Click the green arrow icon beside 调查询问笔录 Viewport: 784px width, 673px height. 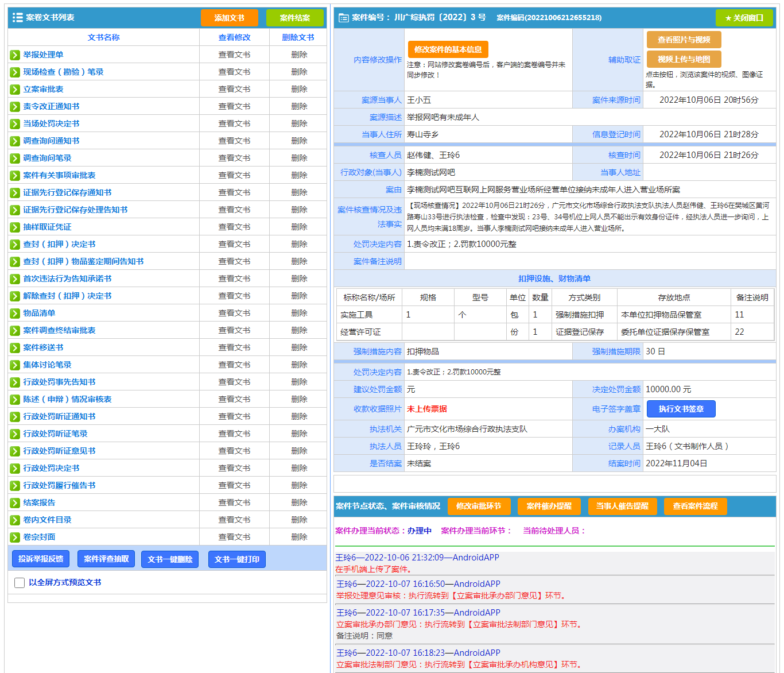(15, 158)
